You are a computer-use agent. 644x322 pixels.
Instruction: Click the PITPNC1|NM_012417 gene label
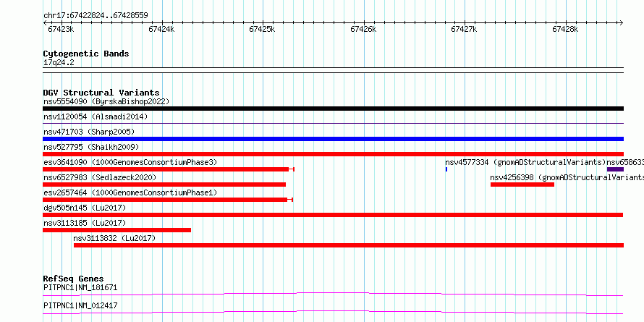tap(80, 305)
